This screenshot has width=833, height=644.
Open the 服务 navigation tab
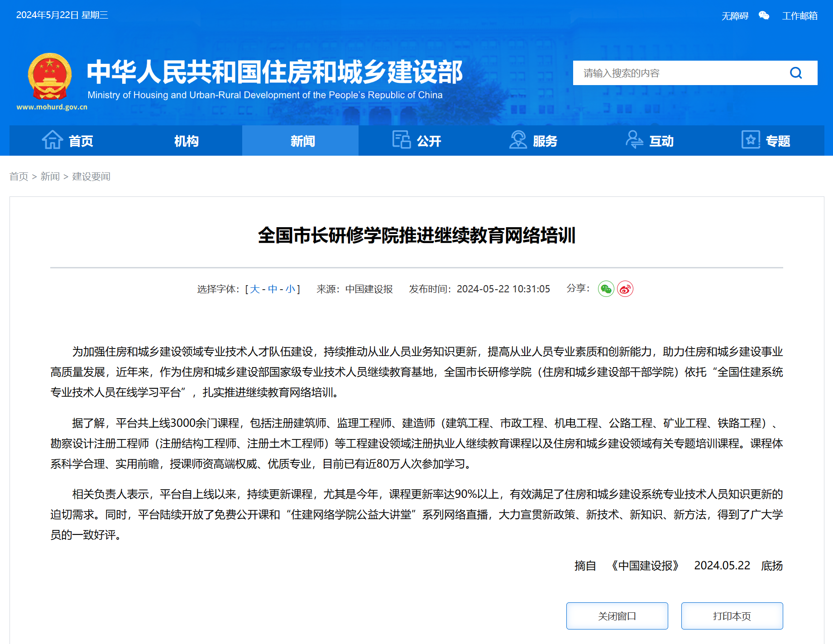point(533,141)
